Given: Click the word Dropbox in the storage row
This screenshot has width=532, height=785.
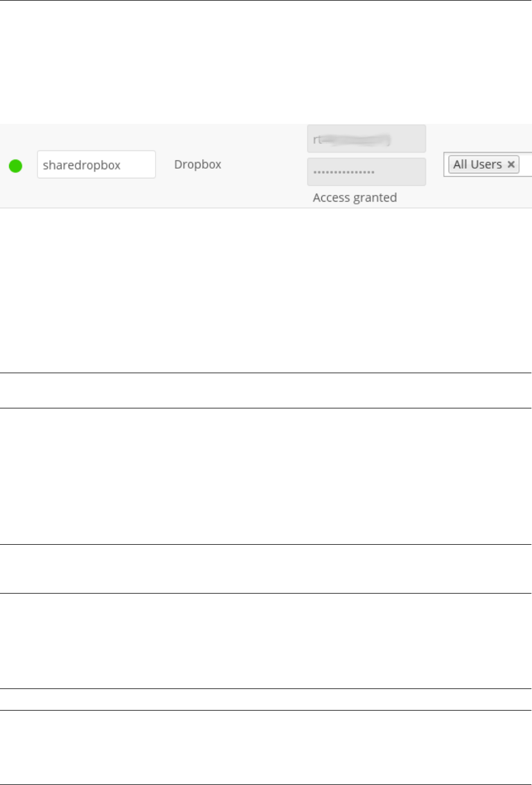Looking at the screenshot, I should tap(198, 165).
